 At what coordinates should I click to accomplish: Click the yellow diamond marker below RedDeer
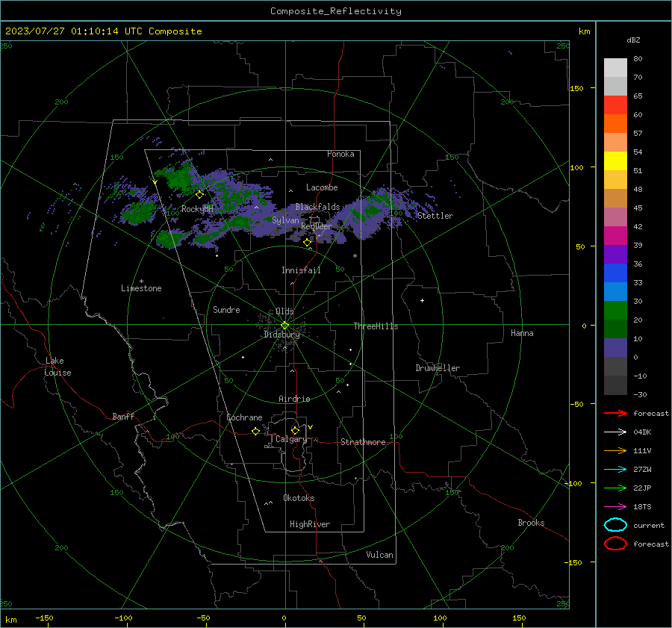click(307, 243)
